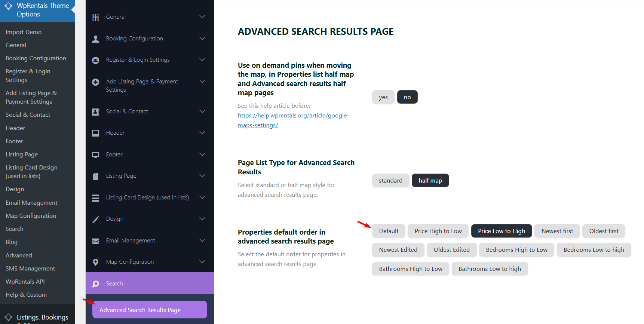This screenshot has width=644, height=324.
Task: Open Import Demo in left sidebar
Action: (24, 32)
